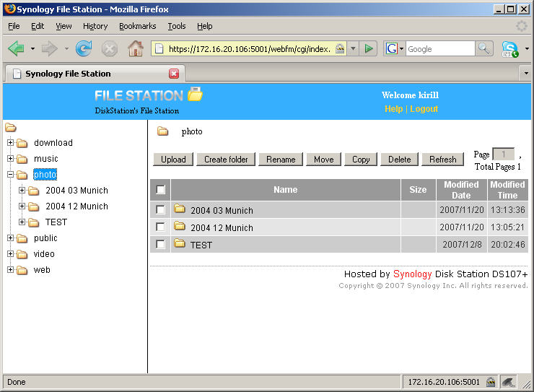
Task: Open the File menu
Action: point(14,26)
